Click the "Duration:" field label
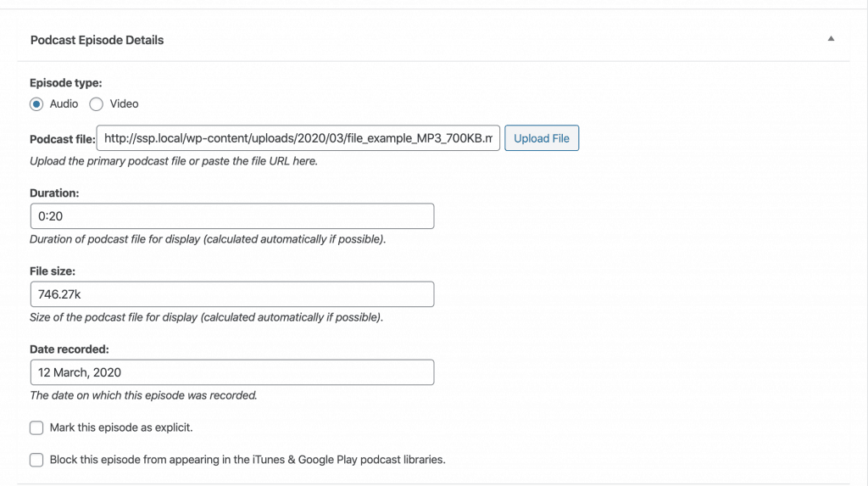 point(54,193)
